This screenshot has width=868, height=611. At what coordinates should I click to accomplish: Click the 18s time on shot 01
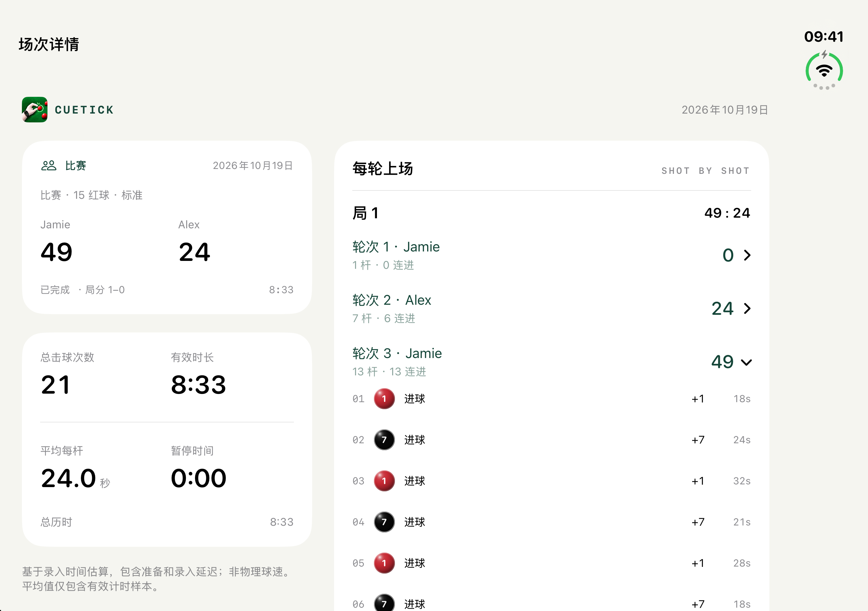point(742,399)
